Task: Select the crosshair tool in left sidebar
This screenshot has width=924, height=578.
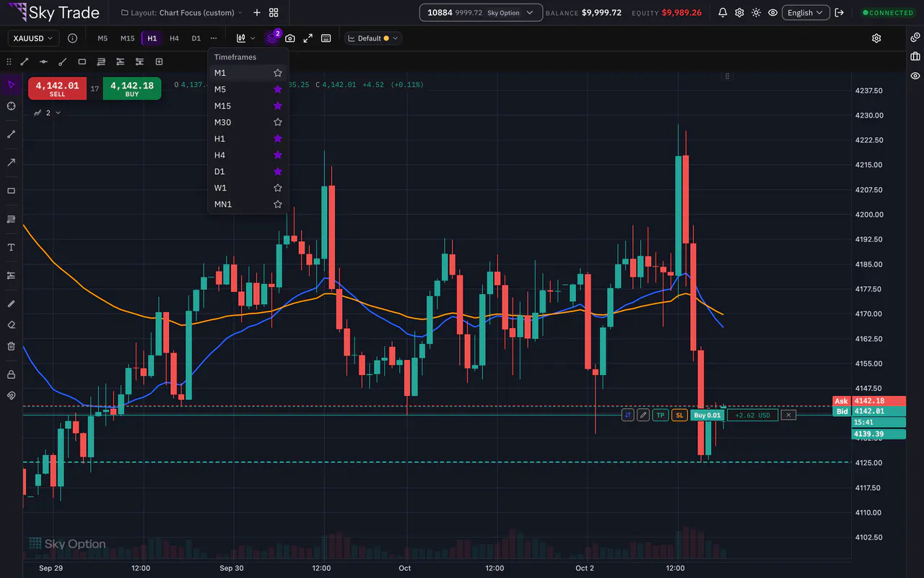Action: 11,106
